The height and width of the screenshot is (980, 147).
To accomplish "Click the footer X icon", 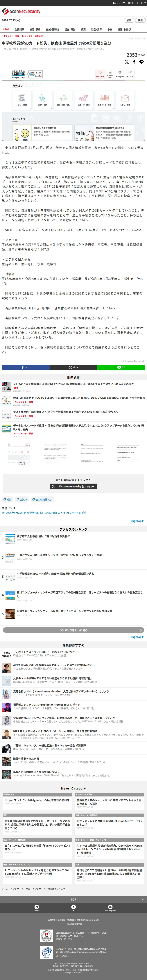I will pyautogui.click(x=73, y=907).
